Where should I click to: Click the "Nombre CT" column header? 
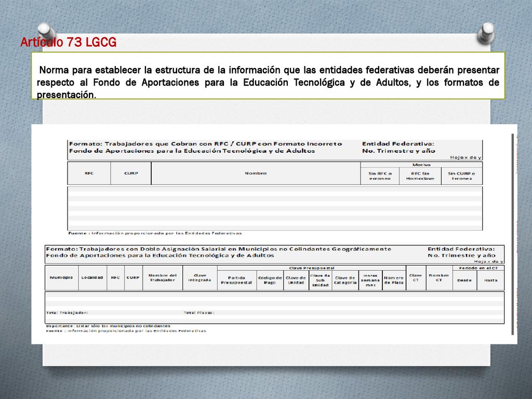438,277
